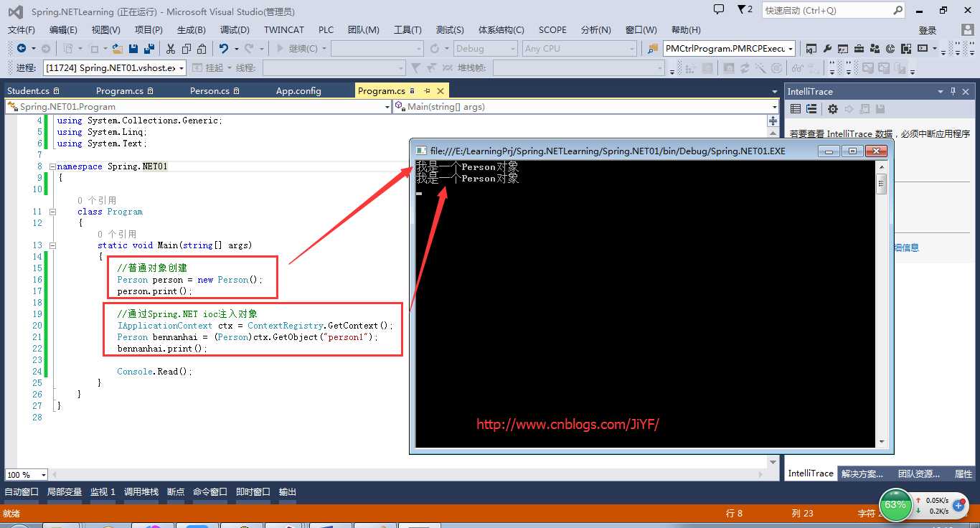980x528 pixels.
Task: Click the Find in Files icon
Action: (653, 48)
